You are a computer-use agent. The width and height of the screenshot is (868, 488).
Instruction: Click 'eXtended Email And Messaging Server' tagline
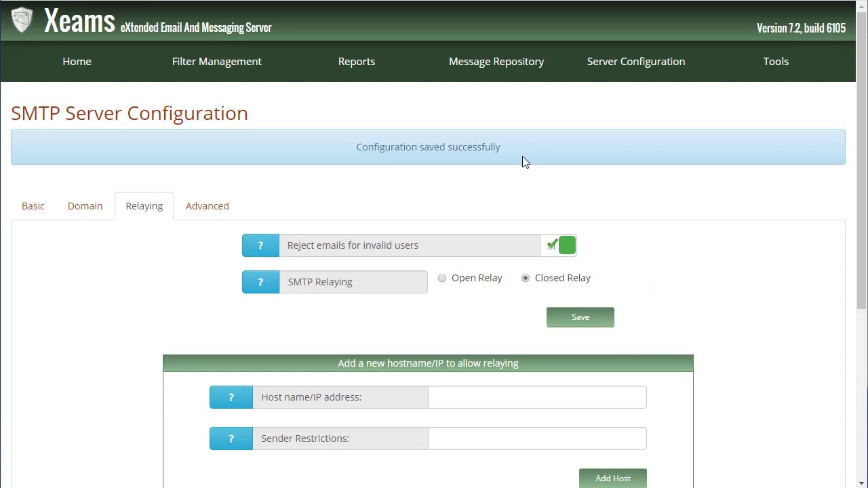pos(196,28)
